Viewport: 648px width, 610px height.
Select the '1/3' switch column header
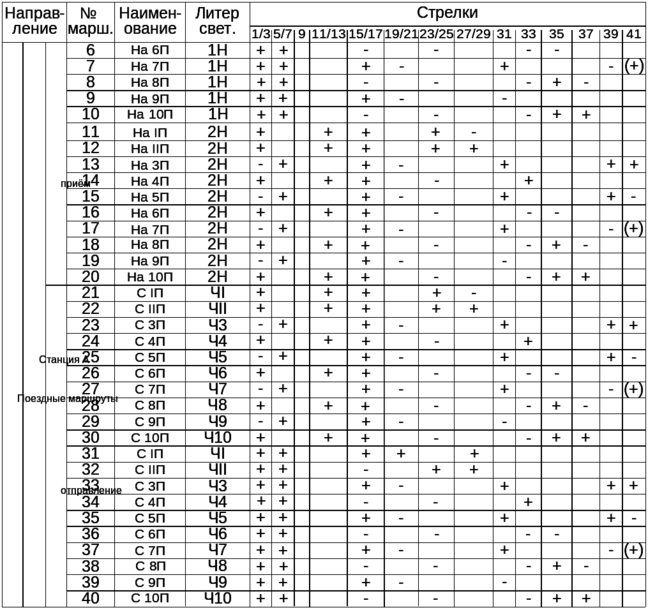[x=261, y=34]
